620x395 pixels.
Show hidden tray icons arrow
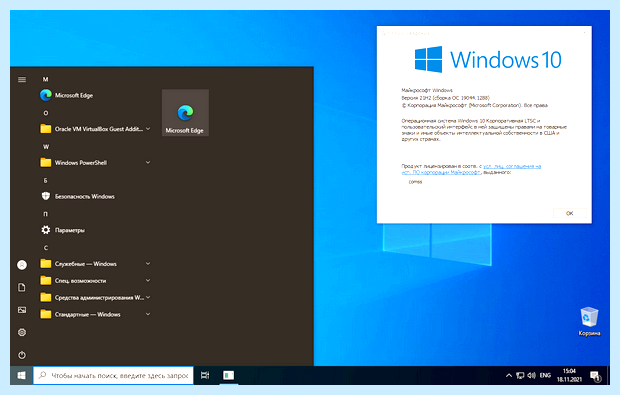(x=509, y=375)
